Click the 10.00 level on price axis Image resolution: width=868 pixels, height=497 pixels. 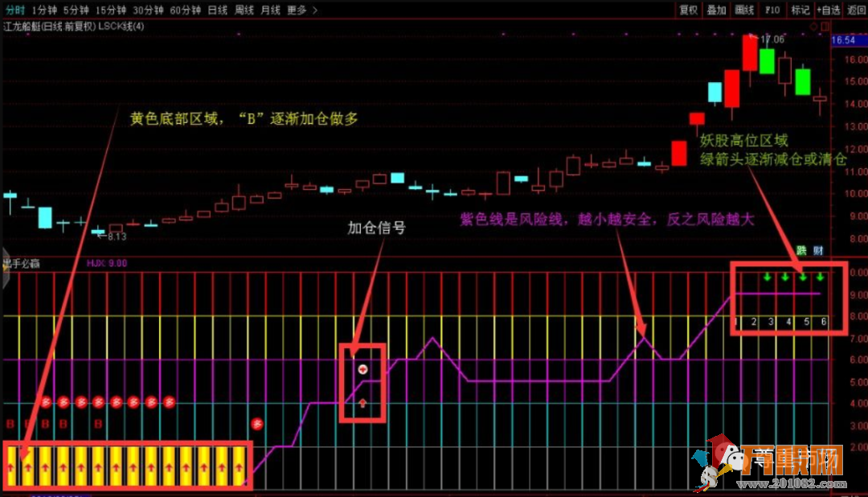(856, 193)
